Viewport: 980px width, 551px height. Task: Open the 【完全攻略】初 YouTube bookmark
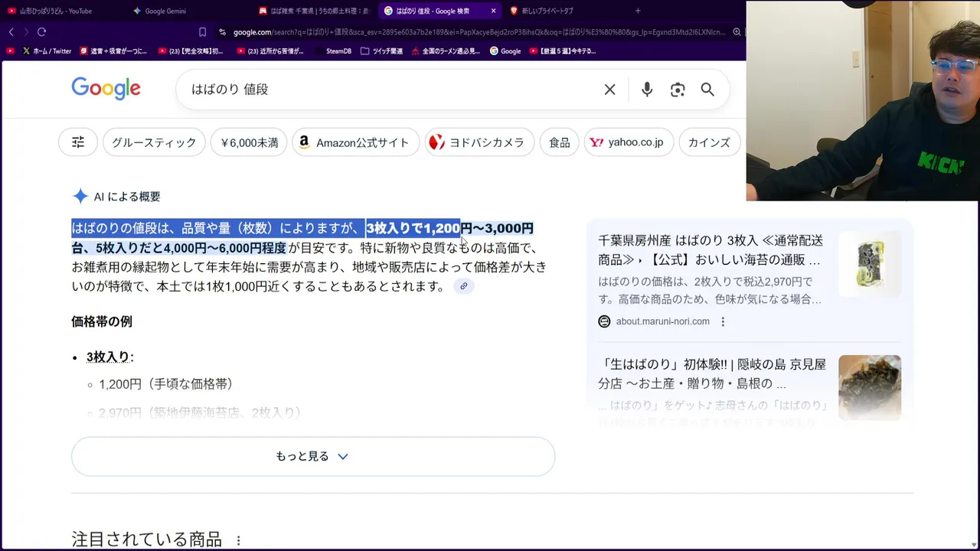tap(191, 51)
